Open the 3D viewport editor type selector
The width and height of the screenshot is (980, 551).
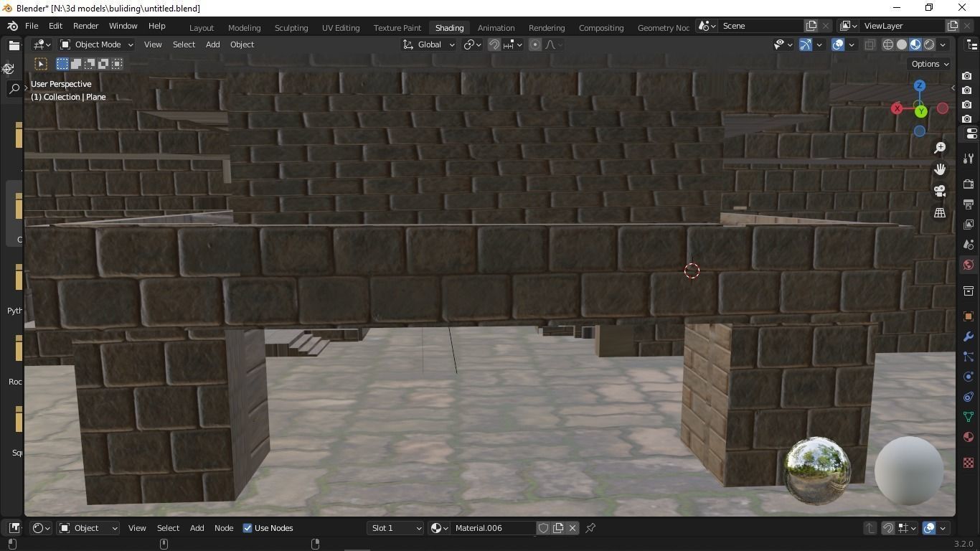42,44
